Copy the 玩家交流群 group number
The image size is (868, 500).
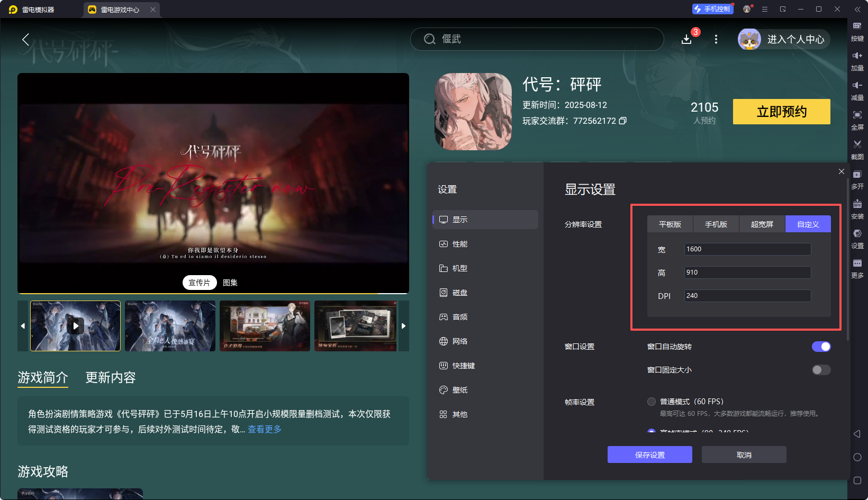point(623,121)
